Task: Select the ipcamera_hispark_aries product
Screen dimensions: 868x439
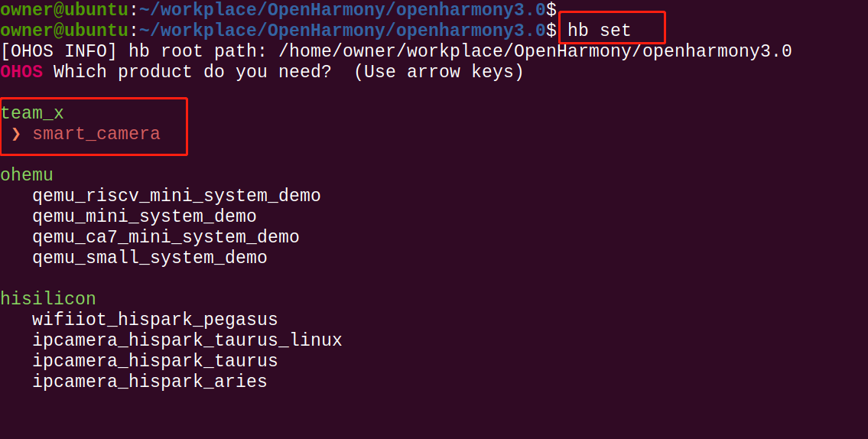Action: click(x=149, y=382)
